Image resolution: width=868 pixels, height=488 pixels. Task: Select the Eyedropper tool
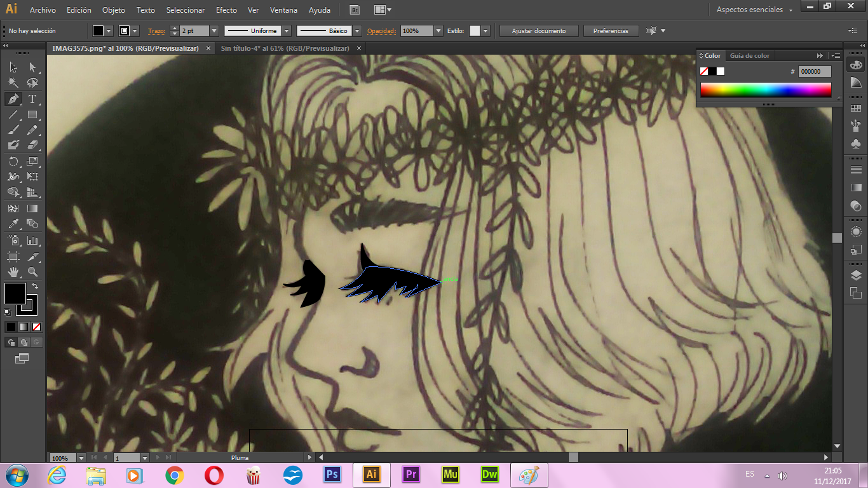pos(13,224)
